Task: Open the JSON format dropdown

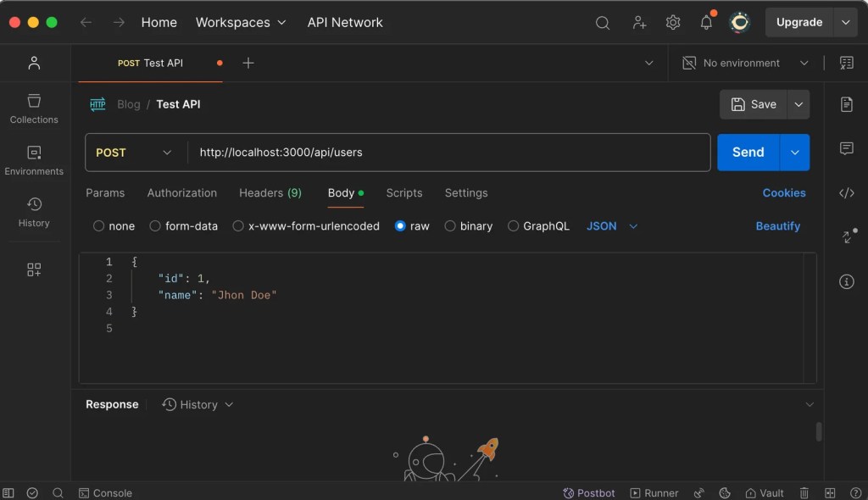Action: (612, 226)
